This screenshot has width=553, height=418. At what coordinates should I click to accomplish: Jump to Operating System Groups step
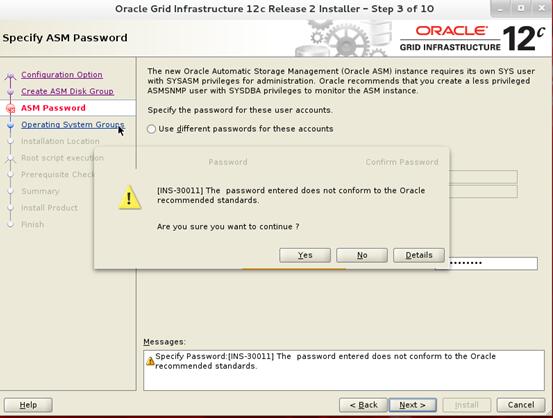coord(73,125)
